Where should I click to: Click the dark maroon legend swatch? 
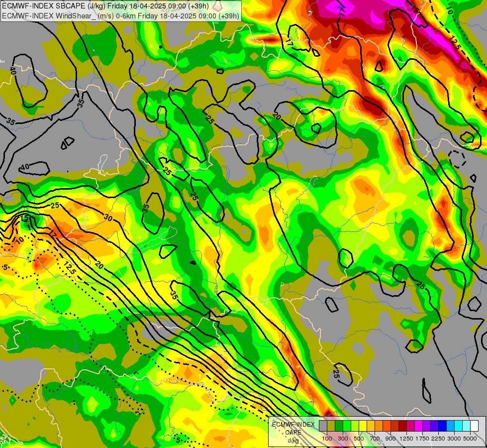click(x=403, y=426)
